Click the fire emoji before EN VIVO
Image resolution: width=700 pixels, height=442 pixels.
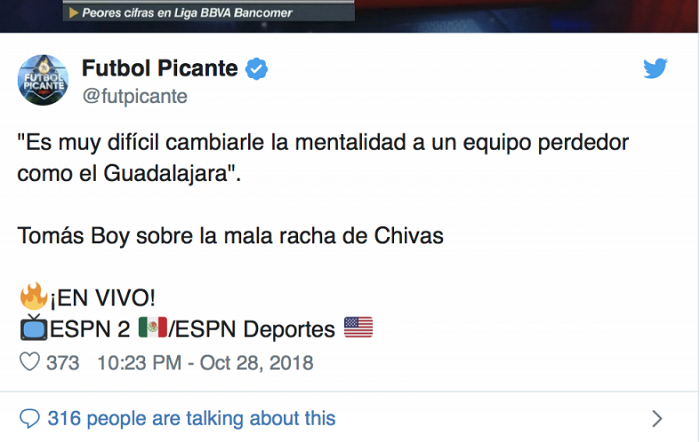tap(32, 296)
